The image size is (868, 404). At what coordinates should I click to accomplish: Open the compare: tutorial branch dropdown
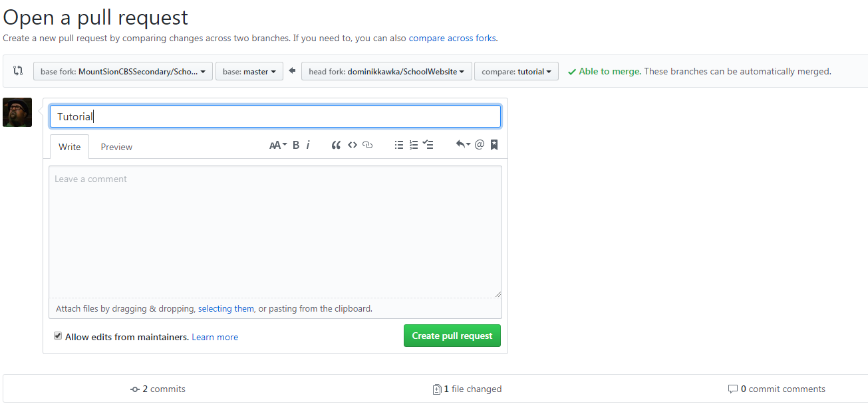pyautogui.click(x=516, y=71)
